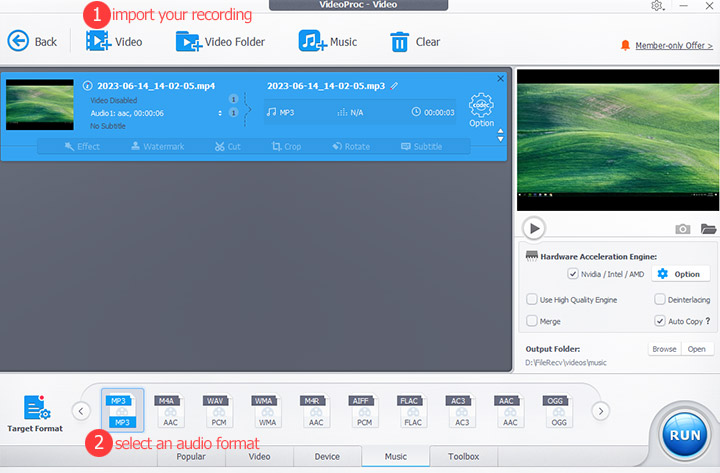Enable the Merge checkbox

(x=532, y=321)
